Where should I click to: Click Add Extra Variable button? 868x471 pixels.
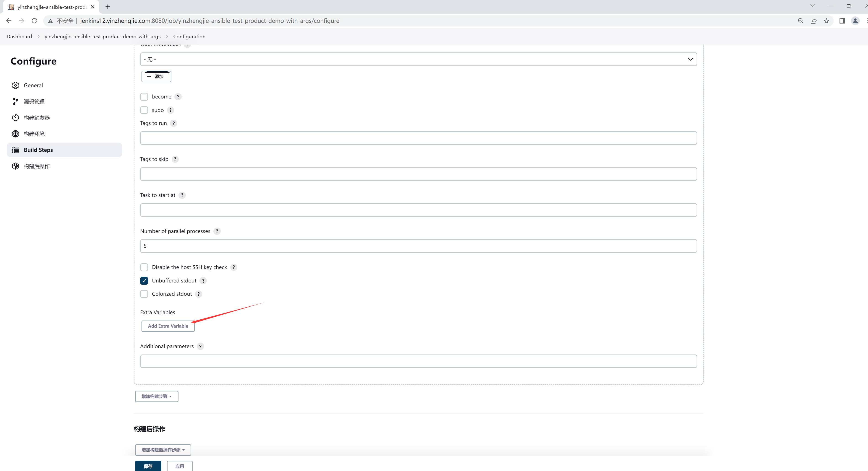(168, 326)
